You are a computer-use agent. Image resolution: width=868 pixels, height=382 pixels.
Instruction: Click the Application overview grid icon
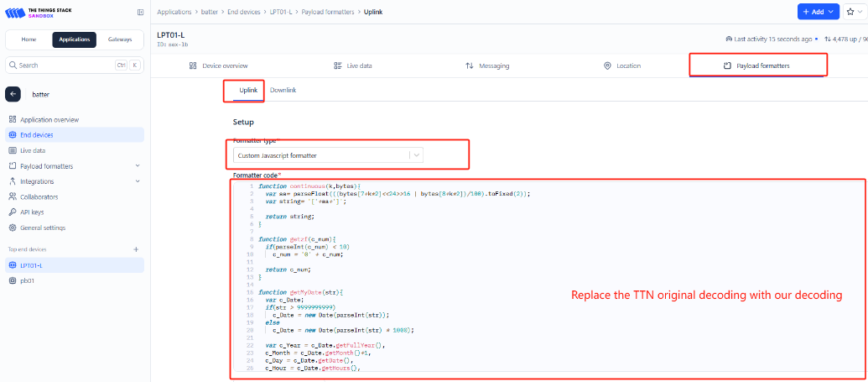point(13,120)
